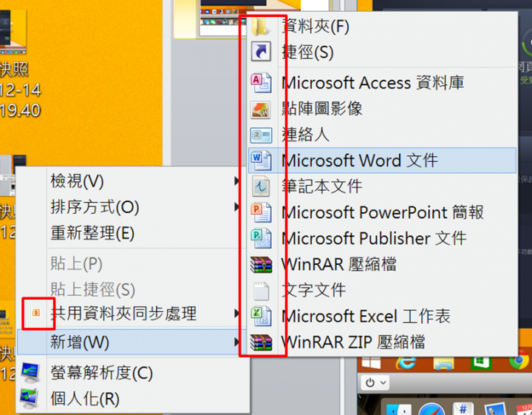The image size is (532, 415).
Task: Open Safari compass icon in the Dock
Action: tap(432, 408)
